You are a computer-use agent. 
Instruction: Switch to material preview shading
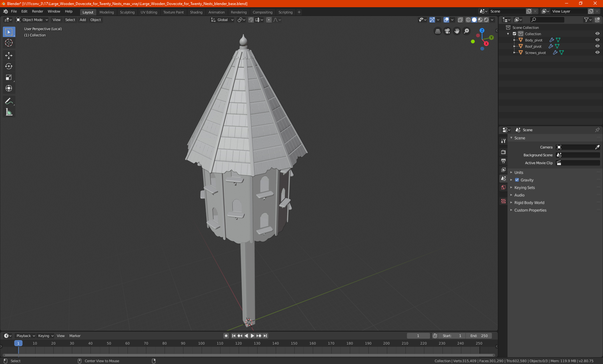480,20
